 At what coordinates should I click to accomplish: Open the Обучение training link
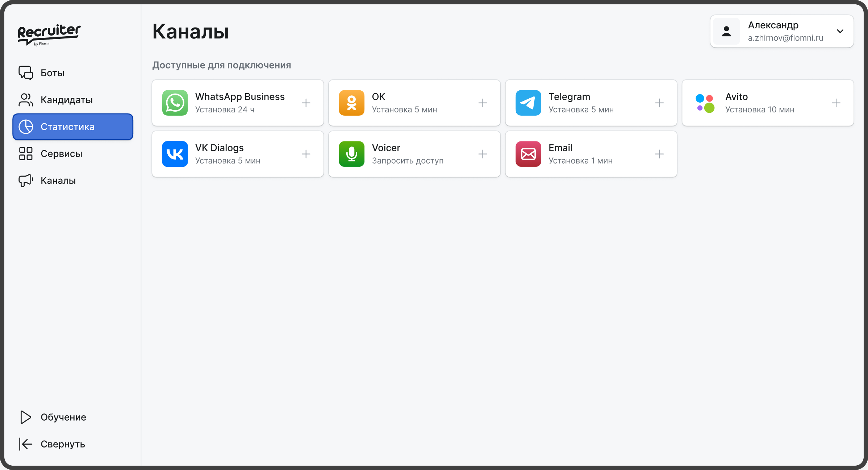63,417
